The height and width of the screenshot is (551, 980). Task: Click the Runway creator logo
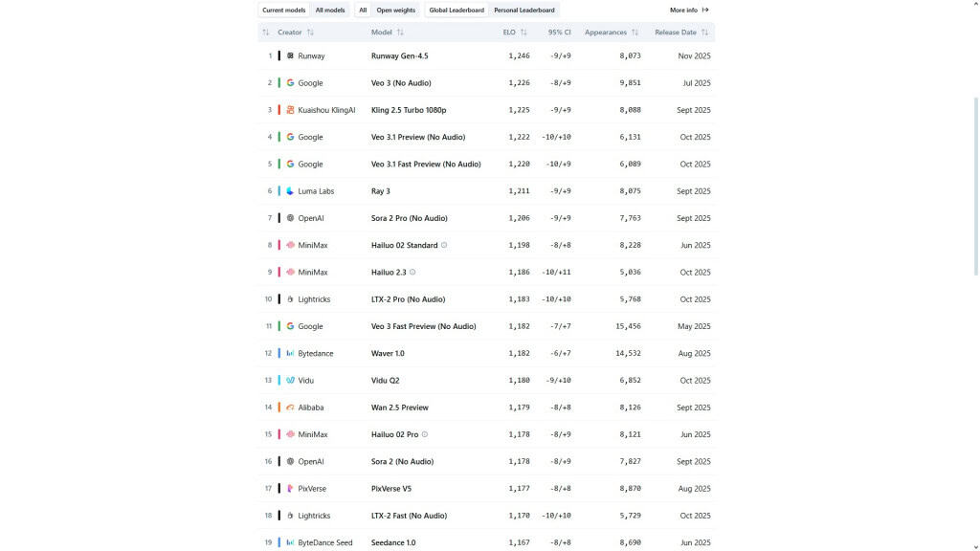(290, 55)
